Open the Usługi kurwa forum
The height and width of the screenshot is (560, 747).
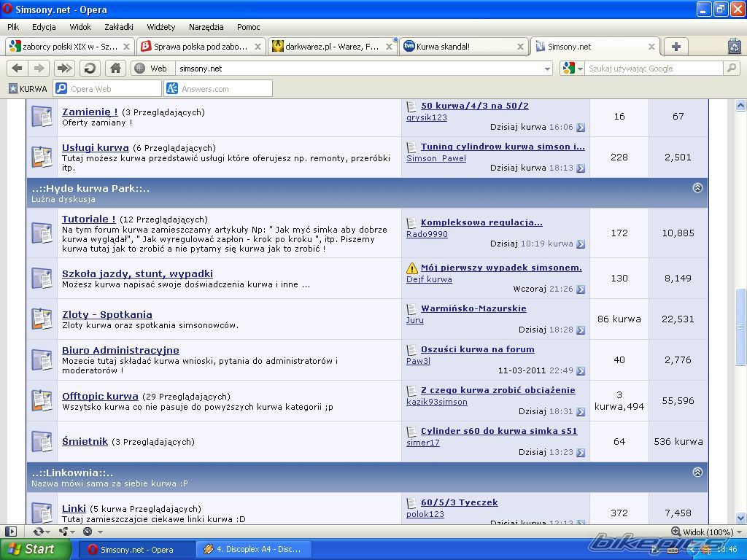point(96,147)
